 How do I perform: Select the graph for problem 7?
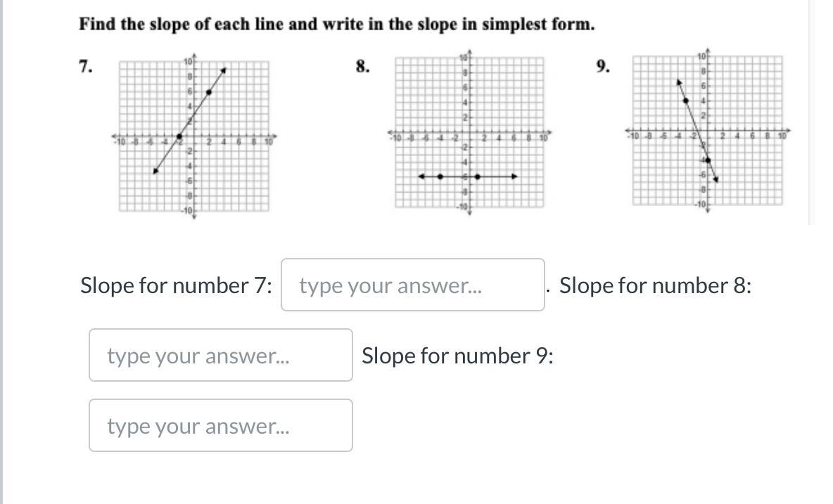(193, 136)
